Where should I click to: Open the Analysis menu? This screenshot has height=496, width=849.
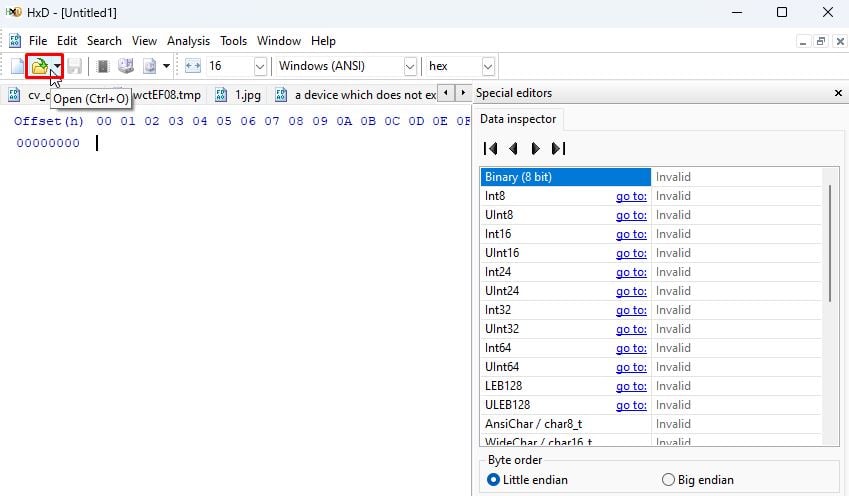(188, 41)
